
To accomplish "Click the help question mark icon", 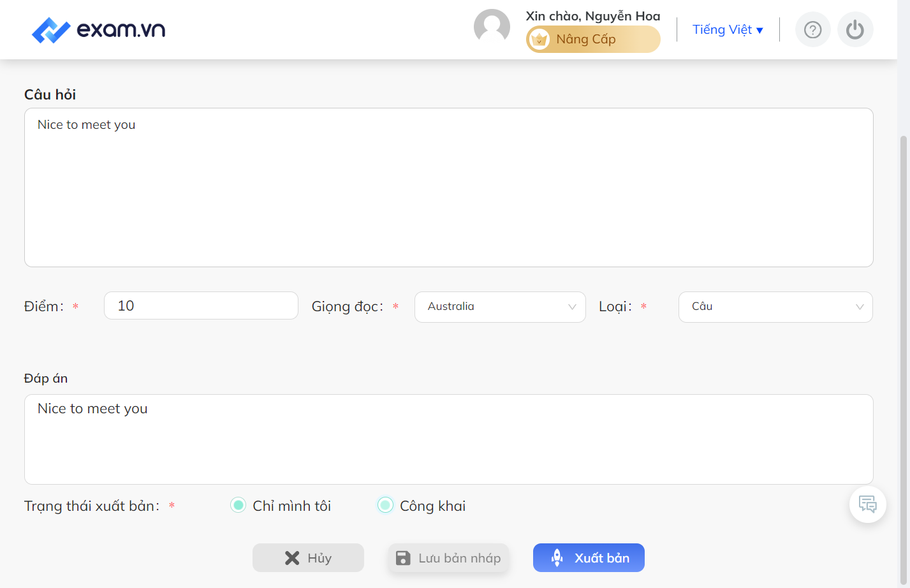I will (812, 29).
